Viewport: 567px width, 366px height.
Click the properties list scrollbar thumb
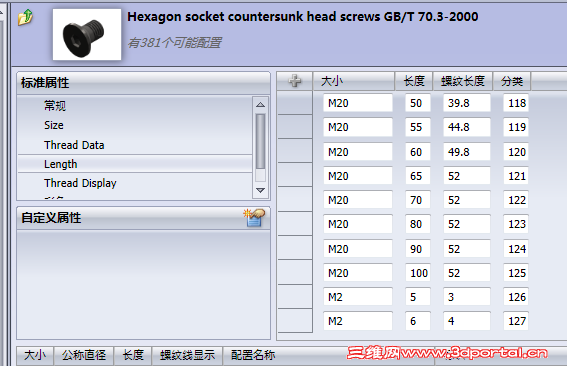pos(260,141)
